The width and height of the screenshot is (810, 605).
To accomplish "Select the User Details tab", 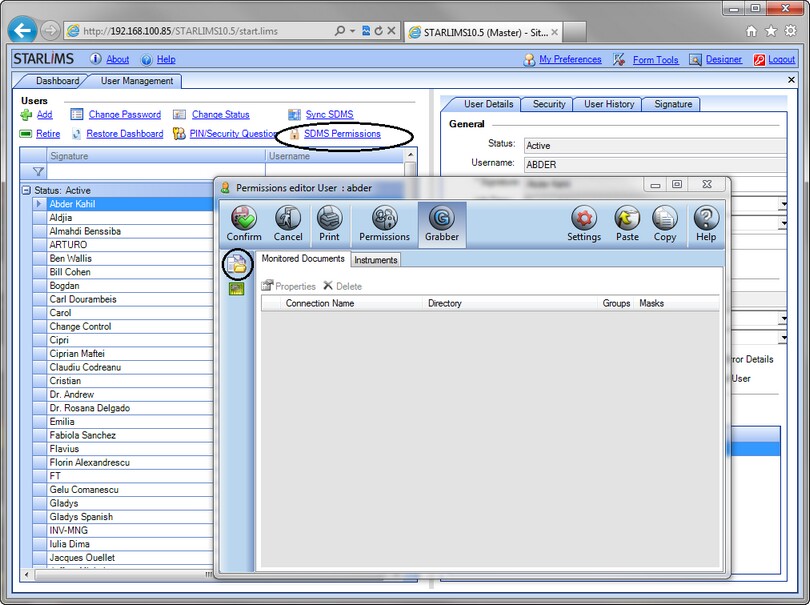I will click(x=488, y=104).
